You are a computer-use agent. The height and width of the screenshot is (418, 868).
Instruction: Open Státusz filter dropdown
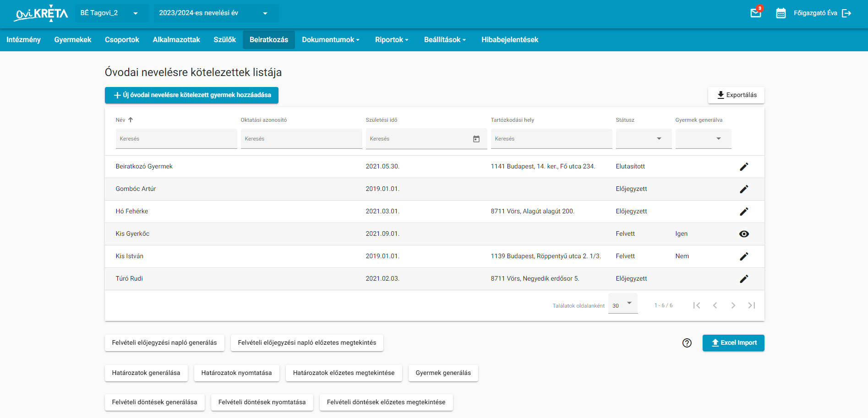(644, 139)
